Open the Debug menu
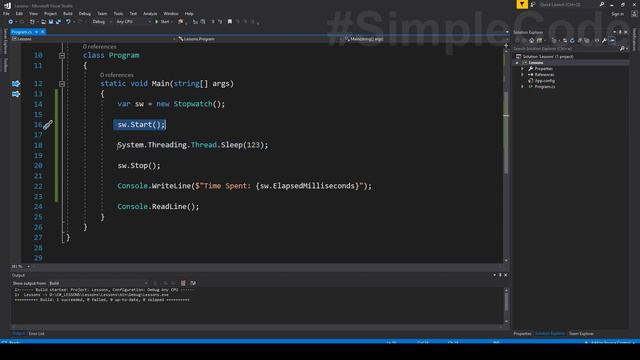Screen dimensions: 640x360 [x=84, y=13]
